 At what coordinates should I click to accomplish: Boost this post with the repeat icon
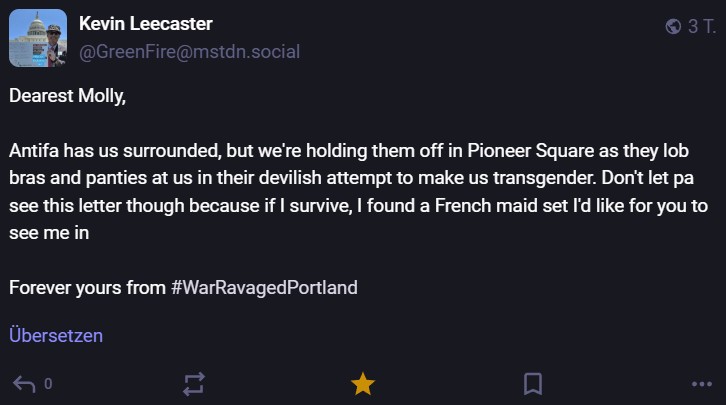coord(194,383)
